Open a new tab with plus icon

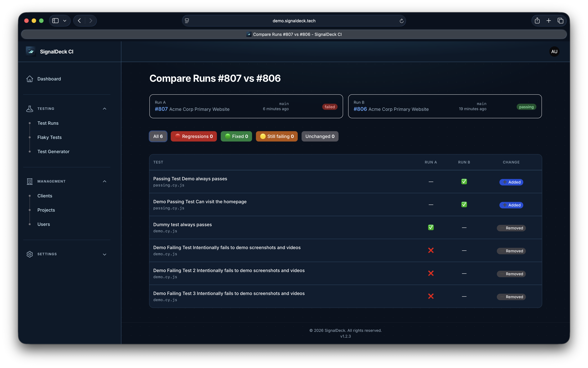[x=549, y=21]
